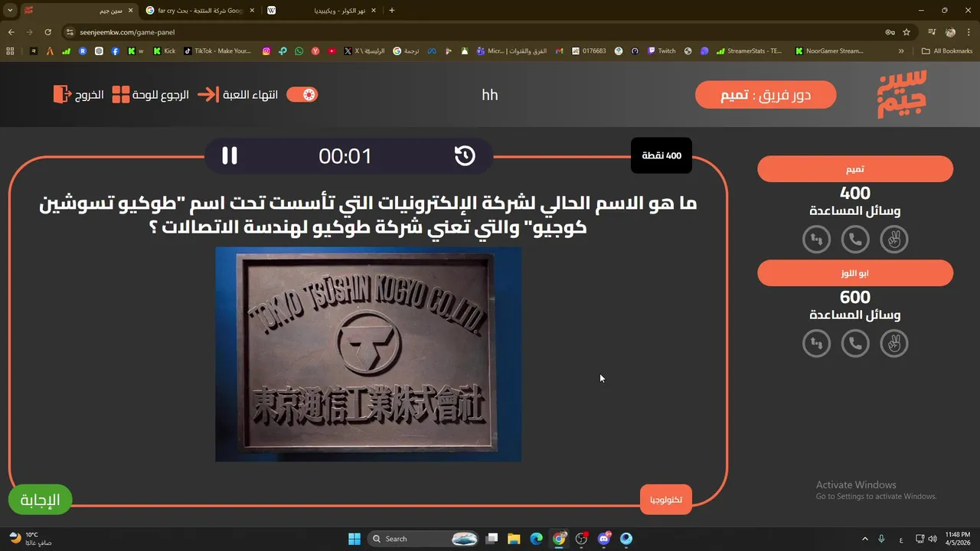Open the TikTok - Make Your... bookmark
Image resolution: width=980 pixels, height=551 pixels.
[217, 51]
